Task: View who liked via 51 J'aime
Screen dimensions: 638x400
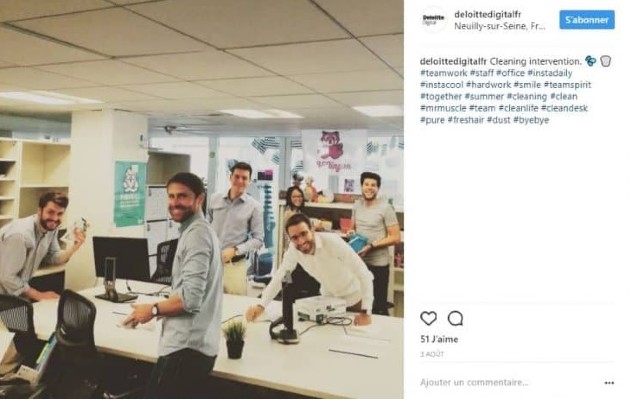Action: 439,339
